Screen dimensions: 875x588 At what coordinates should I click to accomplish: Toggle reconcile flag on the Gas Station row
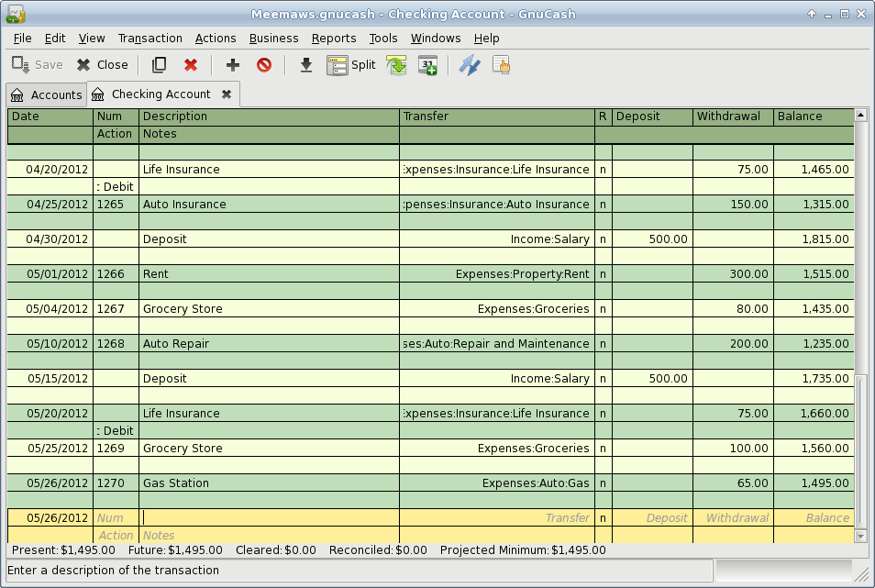(x=603, y=483)
